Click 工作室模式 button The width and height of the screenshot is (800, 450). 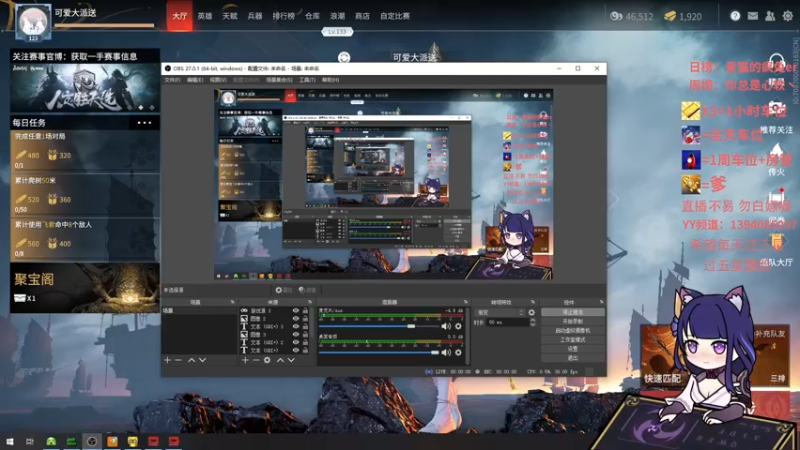coord(572,340)
